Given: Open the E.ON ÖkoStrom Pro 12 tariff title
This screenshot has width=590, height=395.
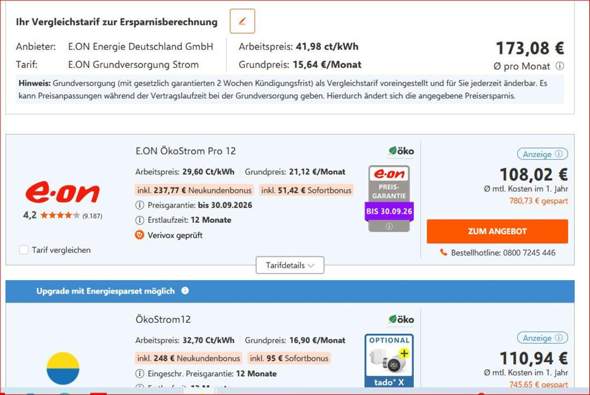Looking at the screenshot, I should [186, 151].
